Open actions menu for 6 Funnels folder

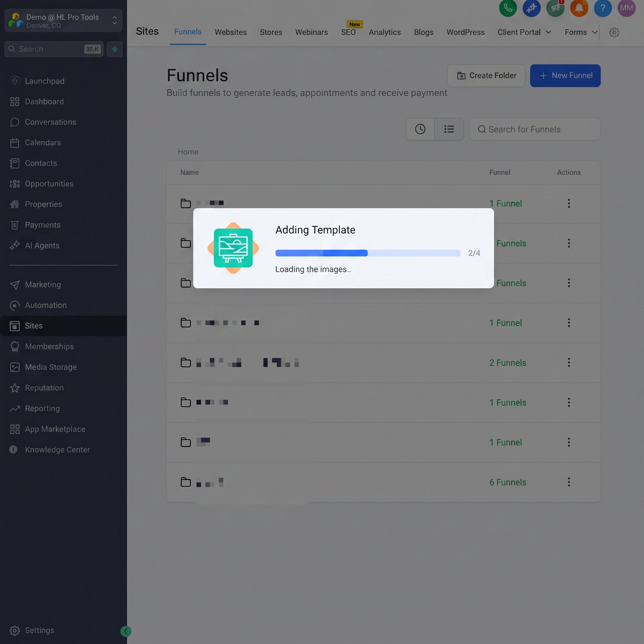569,482
